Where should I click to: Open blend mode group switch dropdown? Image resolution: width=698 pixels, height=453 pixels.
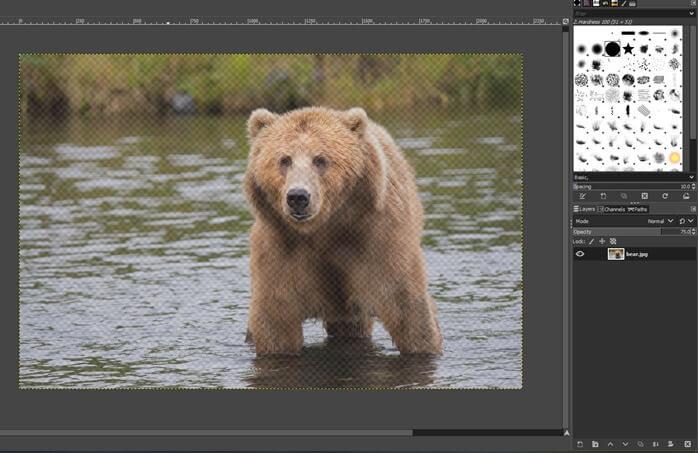click(686, 221)
